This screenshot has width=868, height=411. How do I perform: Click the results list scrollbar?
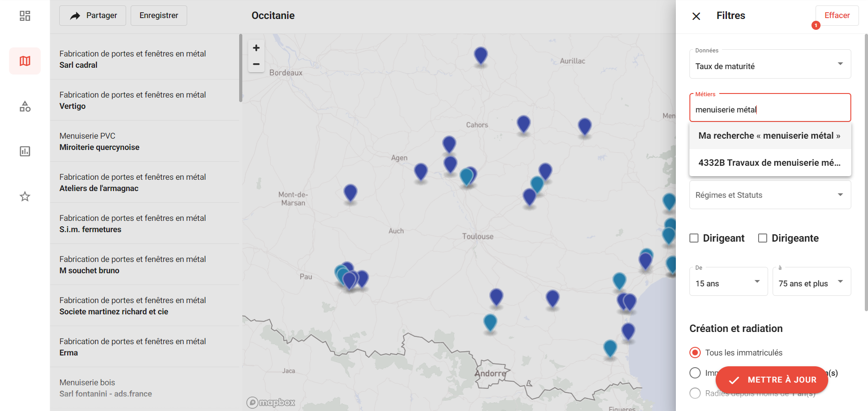pyautogui.click(x=241, y=68)
